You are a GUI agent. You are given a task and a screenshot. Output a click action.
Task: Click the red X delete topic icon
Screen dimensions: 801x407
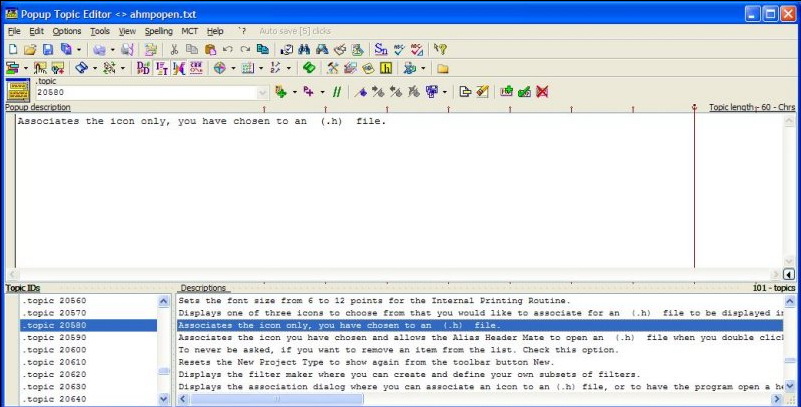pos(543,92)
